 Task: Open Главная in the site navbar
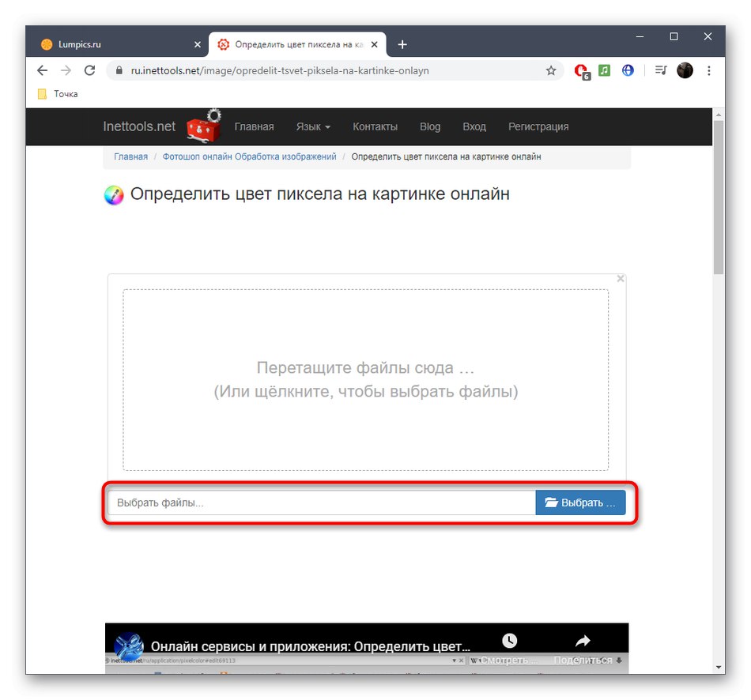click(x=254, y=127)
